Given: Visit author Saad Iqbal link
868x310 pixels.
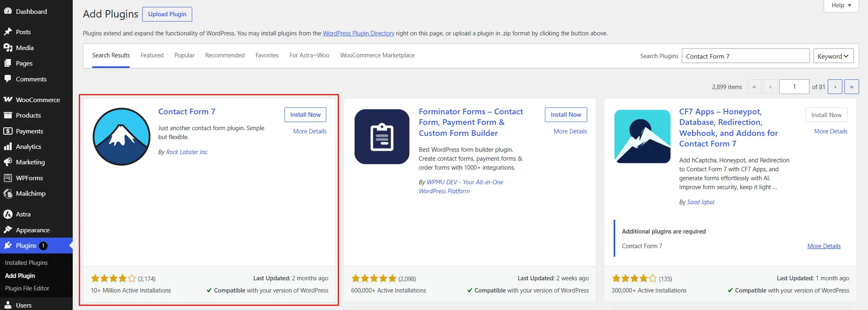Looking at the screenshot, I should coord(701,202).
